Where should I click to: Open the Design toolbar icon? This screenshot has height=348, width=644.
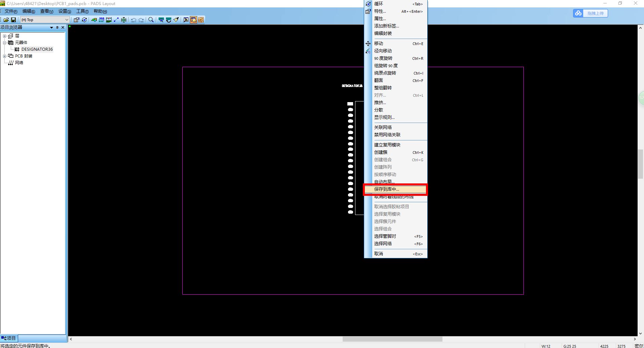[x=101, y=20]
